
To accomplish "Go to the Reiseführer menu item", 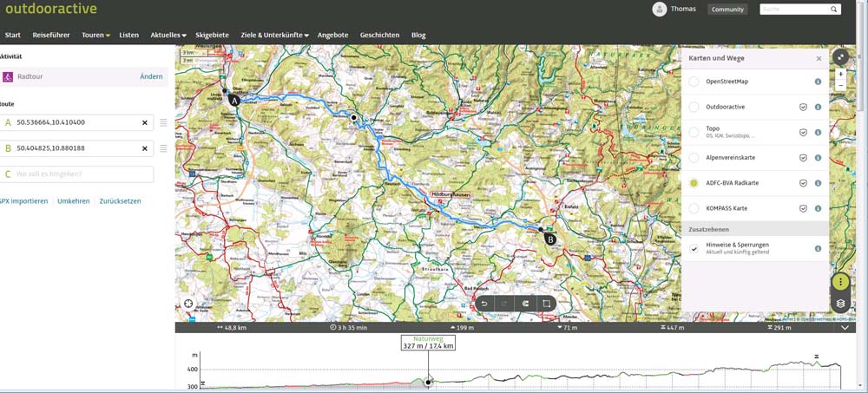I will point(51,36).
